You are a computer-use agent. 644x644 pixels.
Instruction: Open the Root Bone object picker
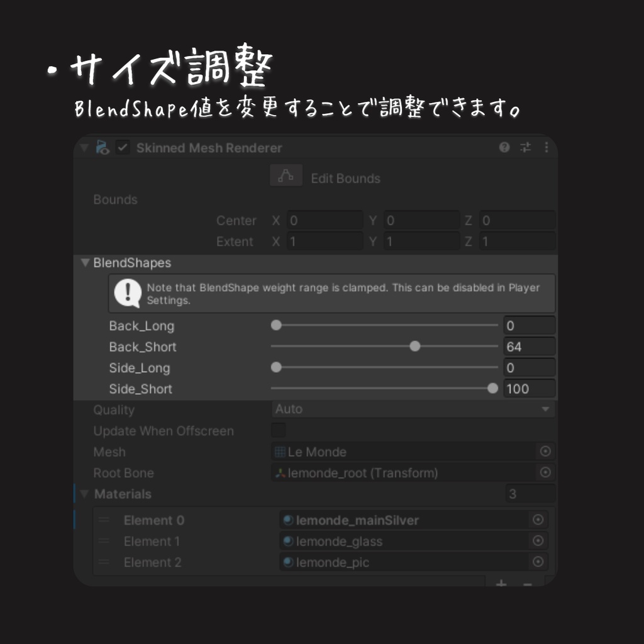pyautogui.click(x=545, y=472)
